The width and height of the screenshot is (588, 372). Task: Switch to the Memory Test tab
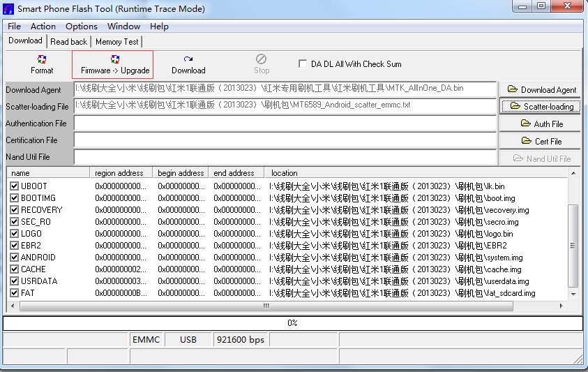(x=116, y=42)
